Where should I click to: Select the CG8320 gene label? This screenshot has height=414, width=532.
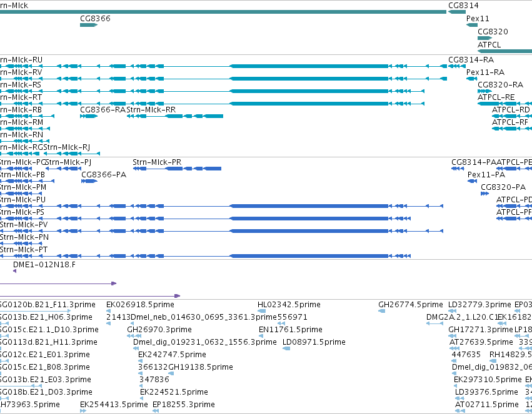click(x=493, y=31)
